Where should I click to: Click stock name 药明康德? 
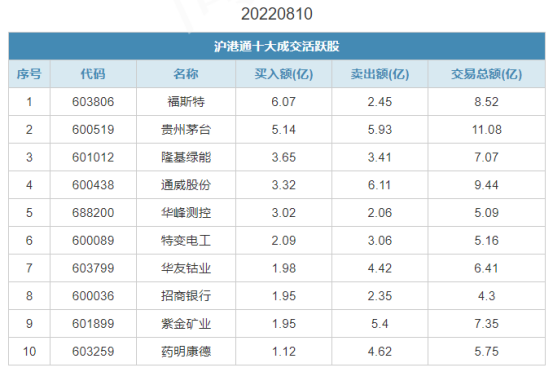(x=186, y=352)
